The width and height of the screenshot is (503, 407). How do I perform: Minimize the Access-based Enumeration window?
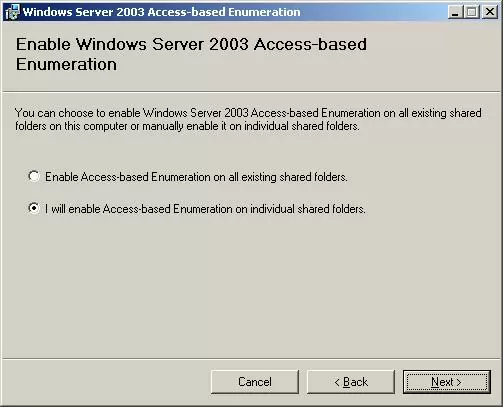pyautogui.click(x=455, y=12)
